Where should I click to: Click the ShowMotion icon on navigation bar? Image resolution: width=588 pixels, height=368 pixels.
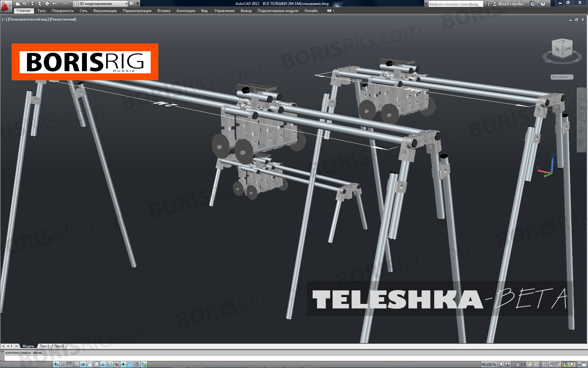[581, 143]
